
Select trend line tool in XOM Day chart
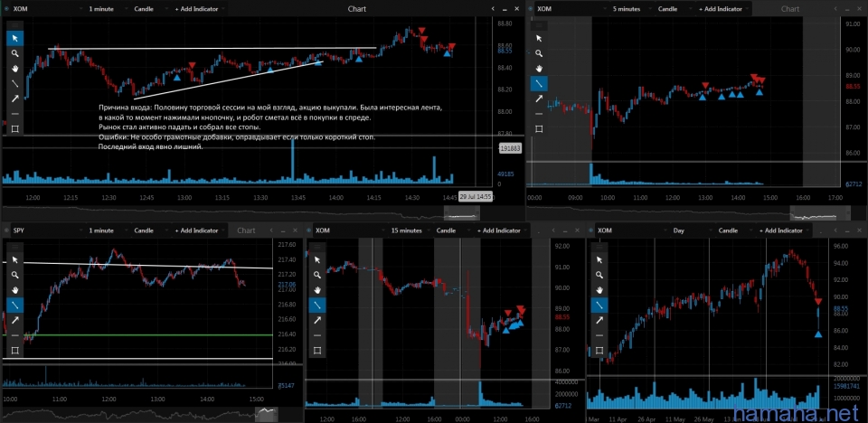click(600, 305)
